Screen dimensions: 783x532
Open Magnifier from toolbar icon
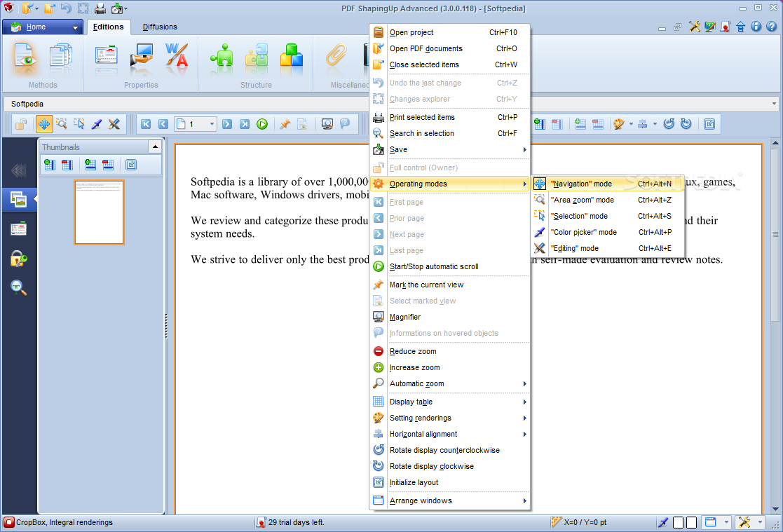pyautogui.click(x=327, y=124)
